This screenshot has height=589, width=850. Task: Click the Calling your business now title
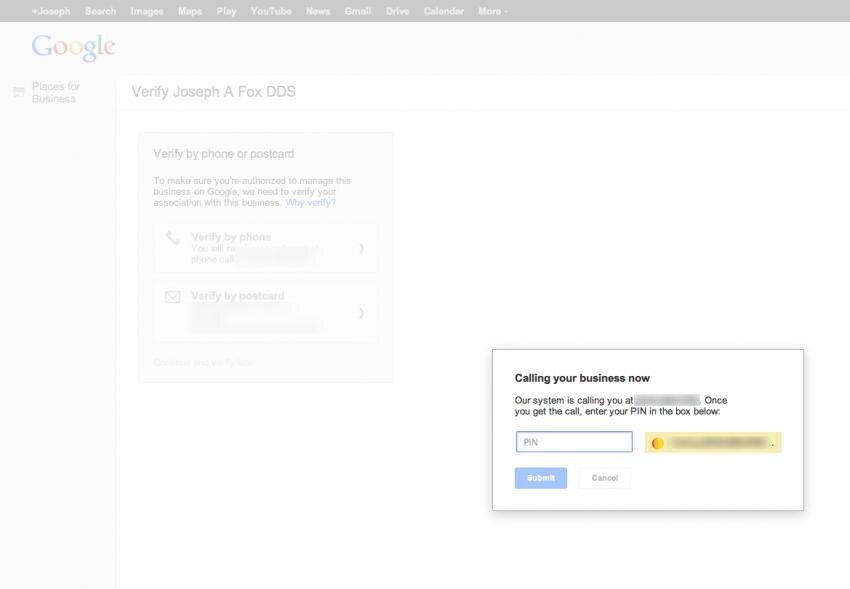[582, 378]
